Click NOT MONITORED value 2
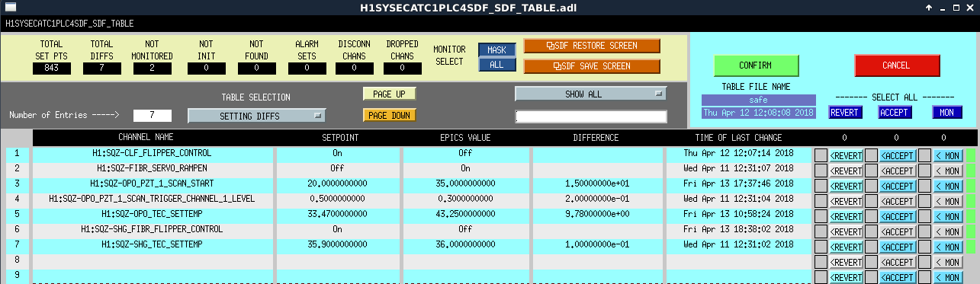 [x=153, y=69]
